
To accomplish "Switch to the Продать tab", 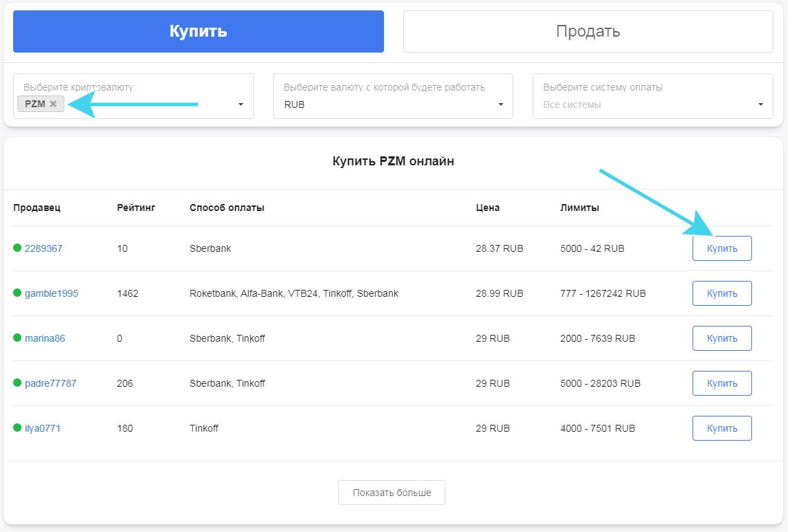I will coord(588,31).
